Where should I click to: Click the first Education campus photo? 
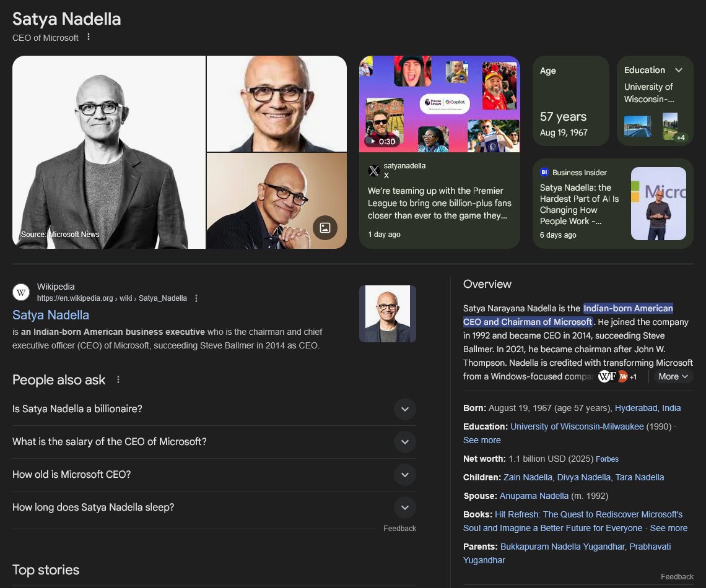[x=637, y=126]
